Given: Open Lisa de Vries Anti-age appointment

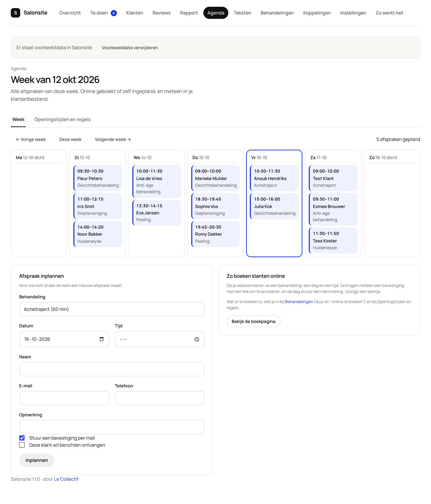Looking at the screenshot, I should click(157, 181).
